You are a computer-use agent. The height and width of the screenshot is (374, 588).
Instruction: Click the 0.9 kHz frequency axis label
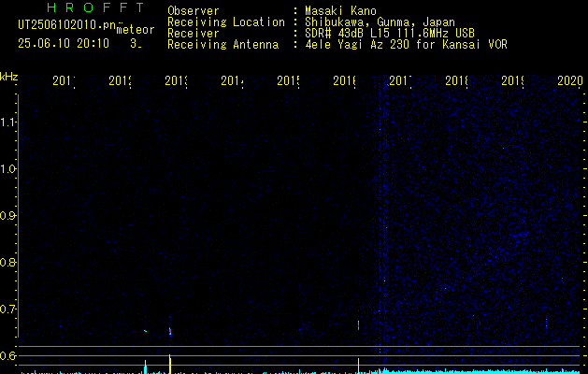8,215
